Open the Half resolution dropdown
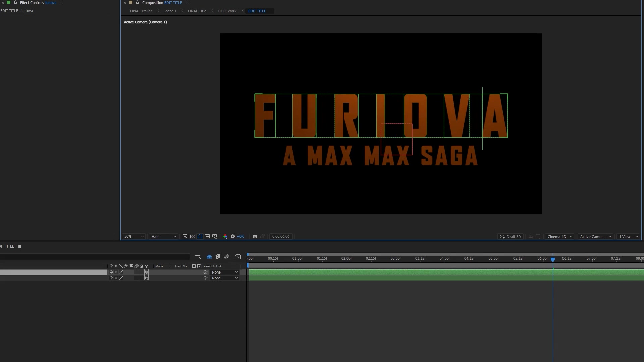The width and height of the screenshot is (644, 362). coord(164,237)
